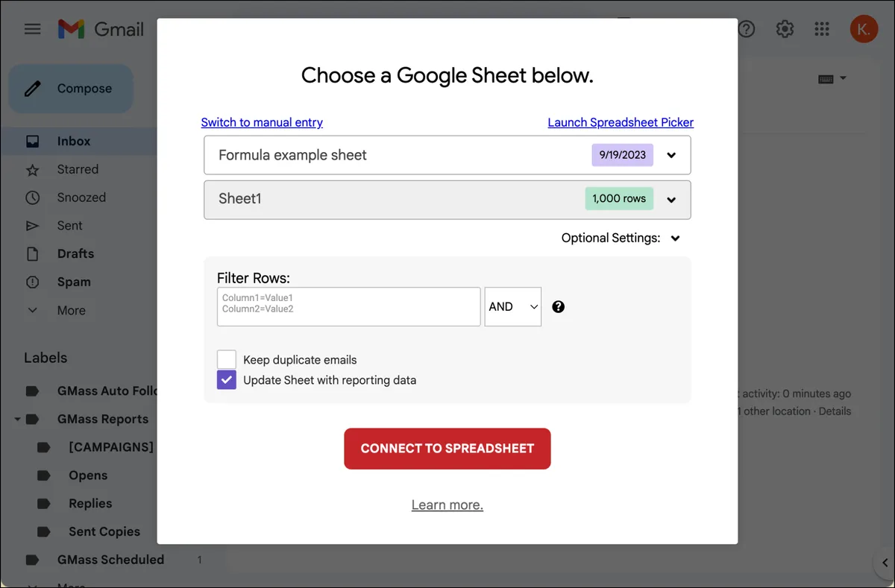The height and width of the screenshot is (588, 895).
Task: Open the Google apps grid icon
Action: click(822, 29)
